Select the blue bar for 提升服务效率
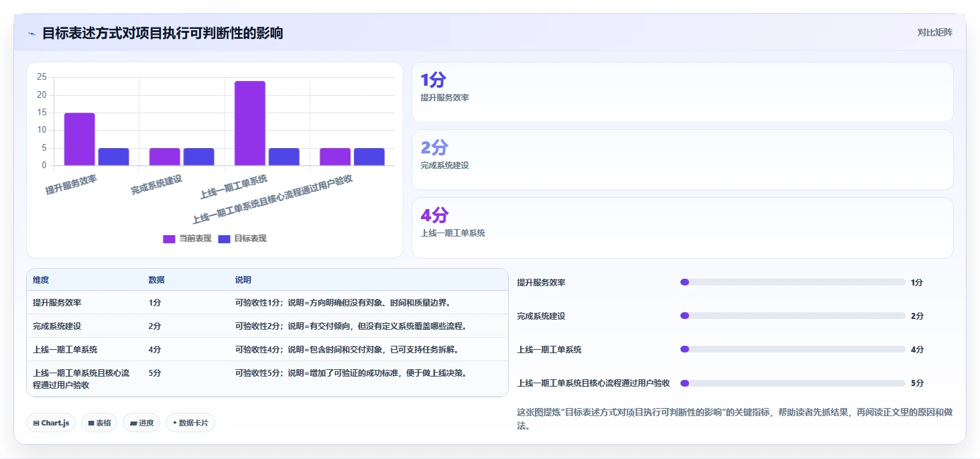Viewport: 980px width, 459px height. 113,157
